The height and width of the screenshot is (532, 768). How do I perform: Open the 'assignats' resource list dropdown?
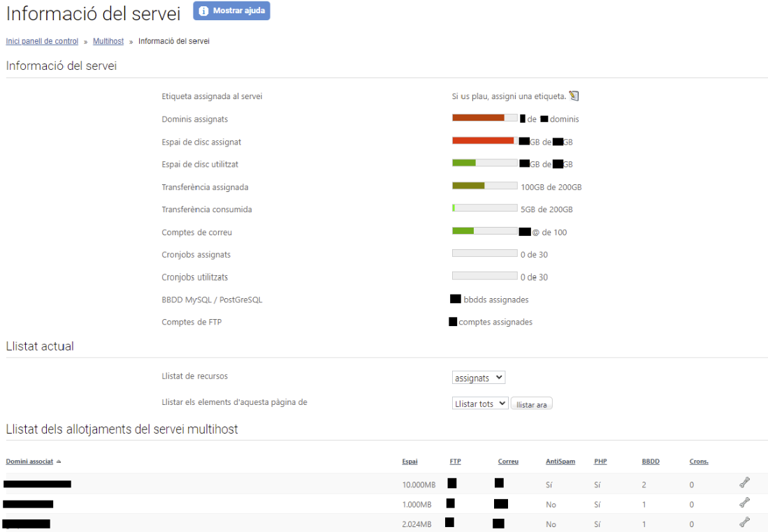(478, 378)
